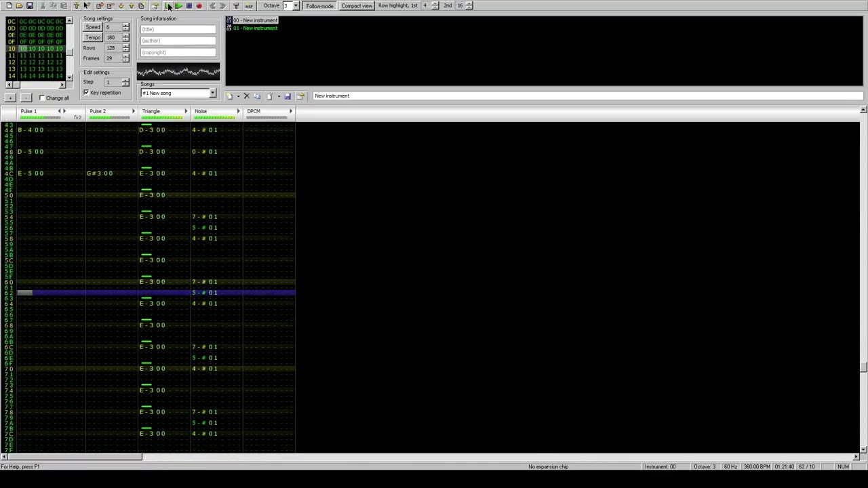Screen dimensions: 868x488
Task: Expand Triangle effect columns
Action: (186, 111)
